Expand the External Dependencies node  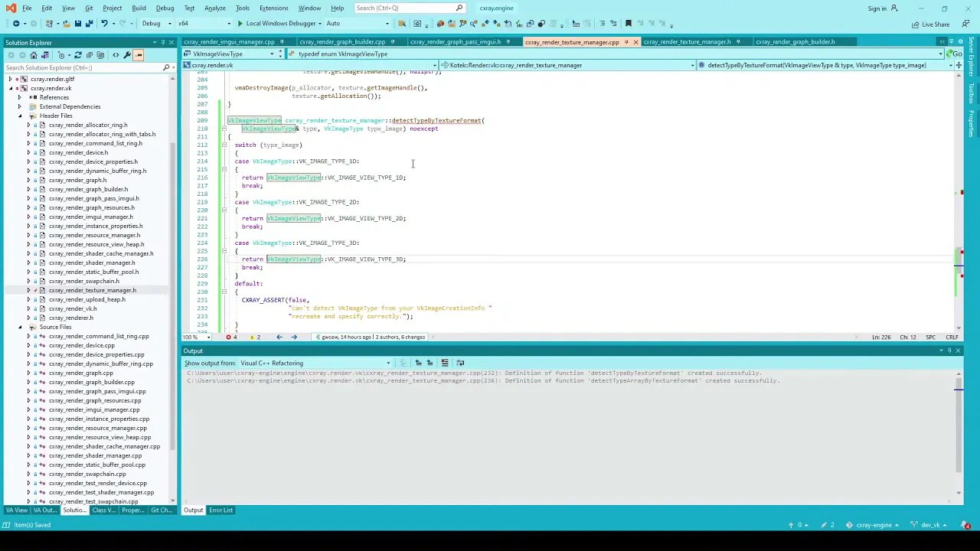pos(20,106)
